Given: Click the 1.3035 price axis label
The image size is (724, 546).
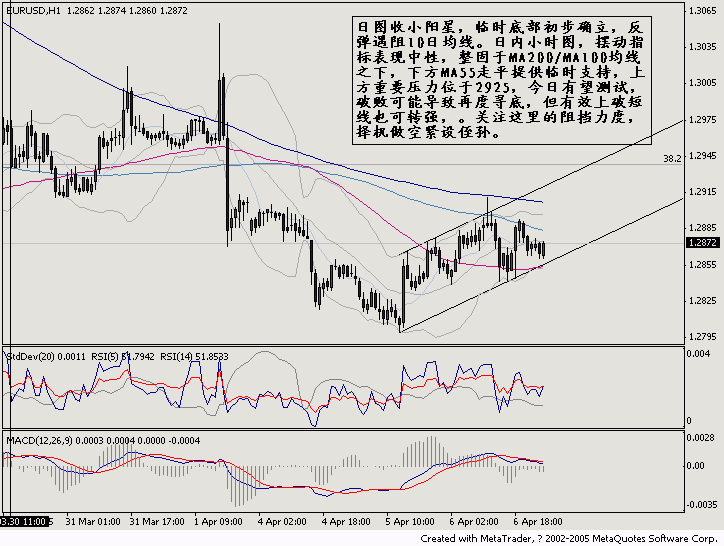Looking at the screenshot, I should point(702,47).
